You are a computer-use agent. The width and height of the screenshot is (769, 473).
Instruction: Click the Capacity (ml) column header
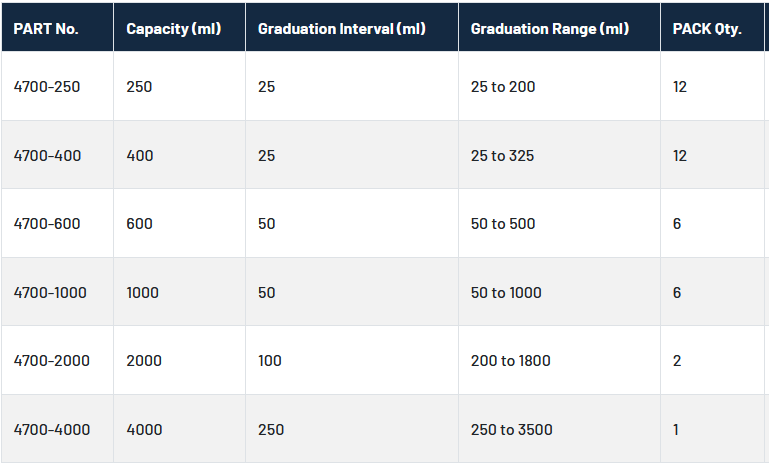click(174, 28)
